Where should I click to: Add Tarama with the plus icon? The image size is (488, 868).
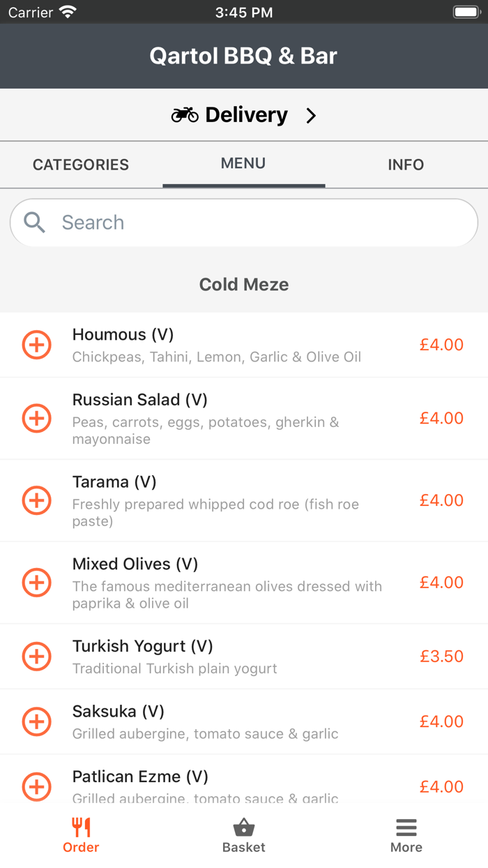tap(36, 500)
